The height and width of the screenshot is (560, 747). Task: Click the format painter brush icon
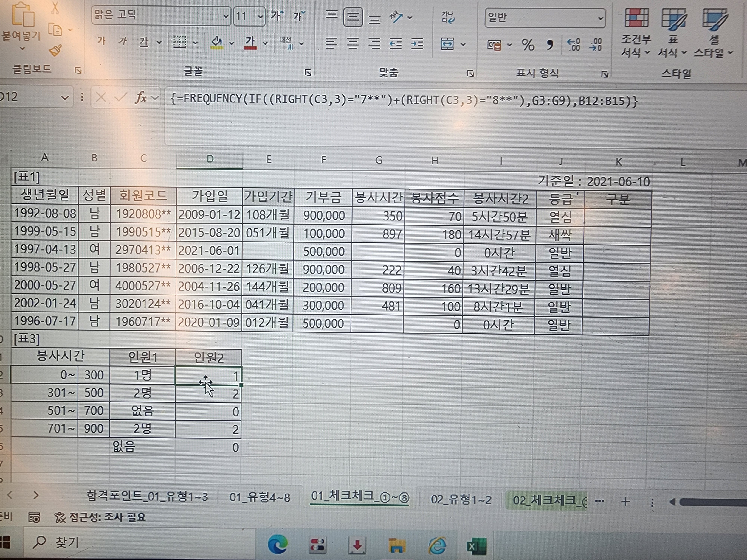coord(55,50)
